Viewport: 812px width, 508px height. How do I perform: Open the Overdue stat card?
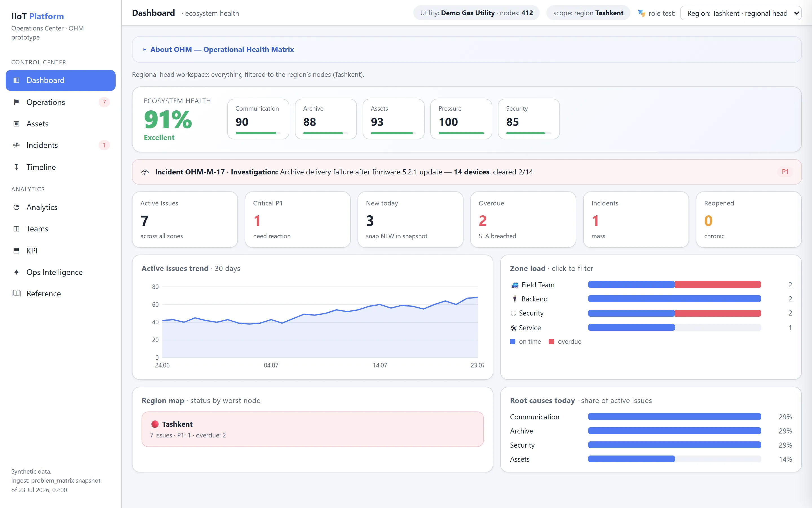pyautogui.click(x=523, y=220)
